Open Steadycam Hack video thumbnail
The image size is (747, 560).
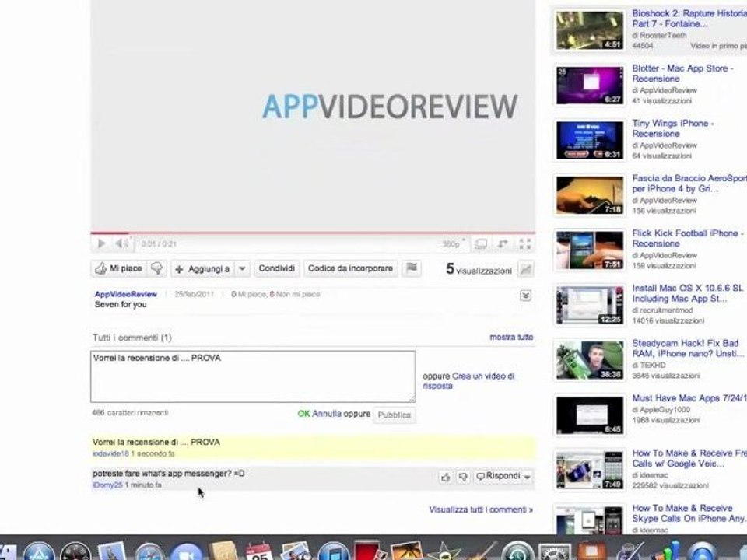coord(590,360)
